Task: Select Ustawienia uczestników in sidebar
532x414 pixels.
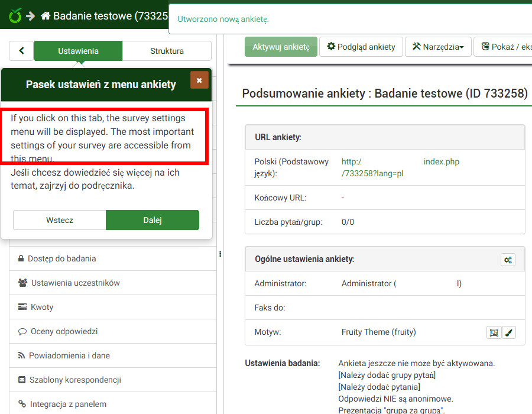Action: 75,283
